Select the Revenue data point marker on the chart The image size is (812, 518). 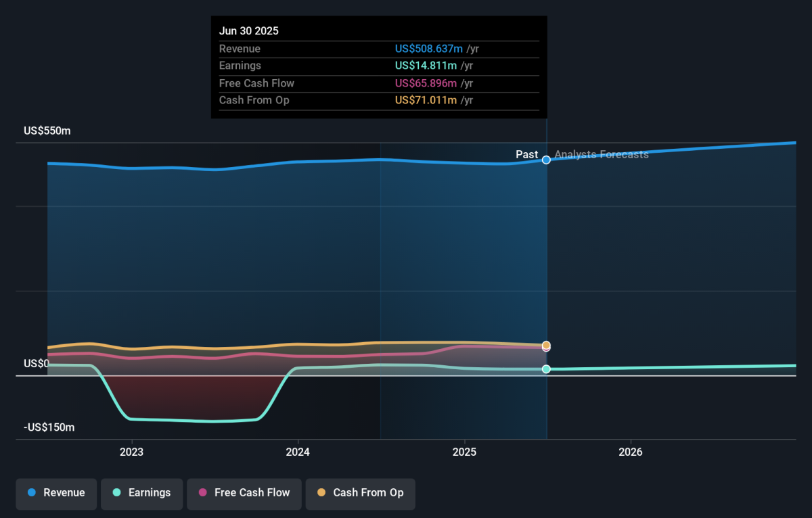click(x=546, y=160)
